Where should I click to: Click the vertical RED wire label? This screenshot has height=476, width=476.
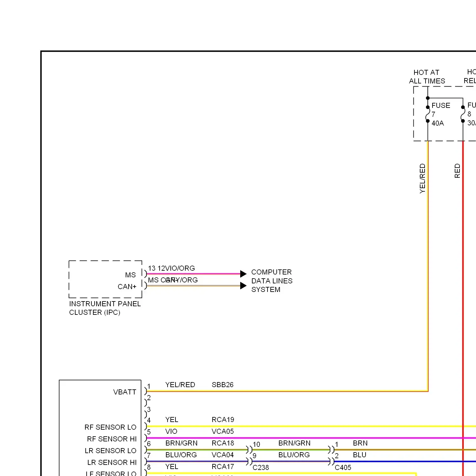click(457, 171)
